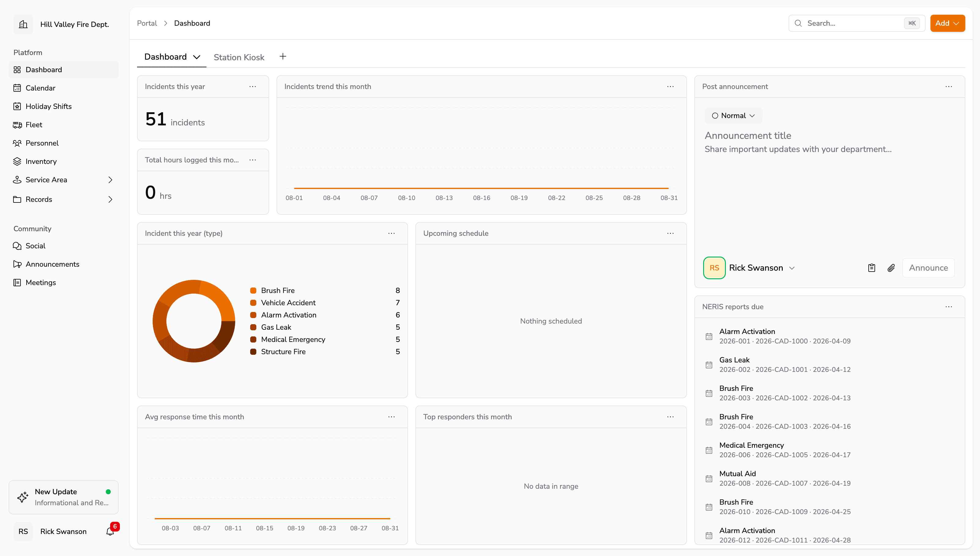Image resolution: width=980 pixels, height=556 pixels.
Task: Open the New Update notice card
Action: tap(63, 497)
